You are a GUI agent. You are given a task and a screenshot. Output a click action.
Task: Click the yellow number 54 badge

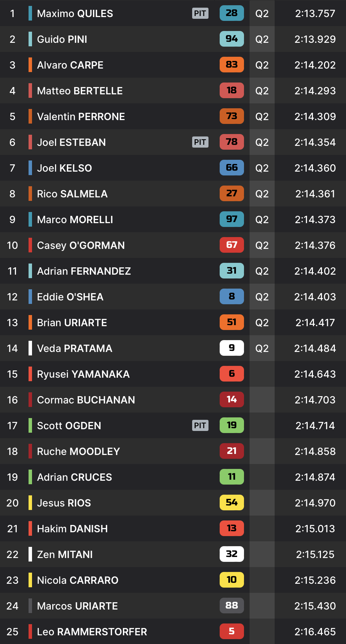(x=231, y=503)
